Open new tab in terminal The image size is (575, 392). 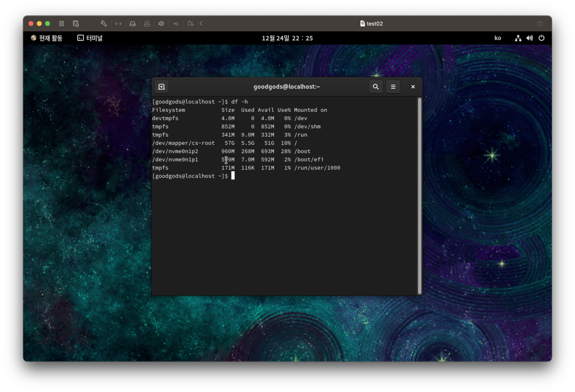[162, 87]
